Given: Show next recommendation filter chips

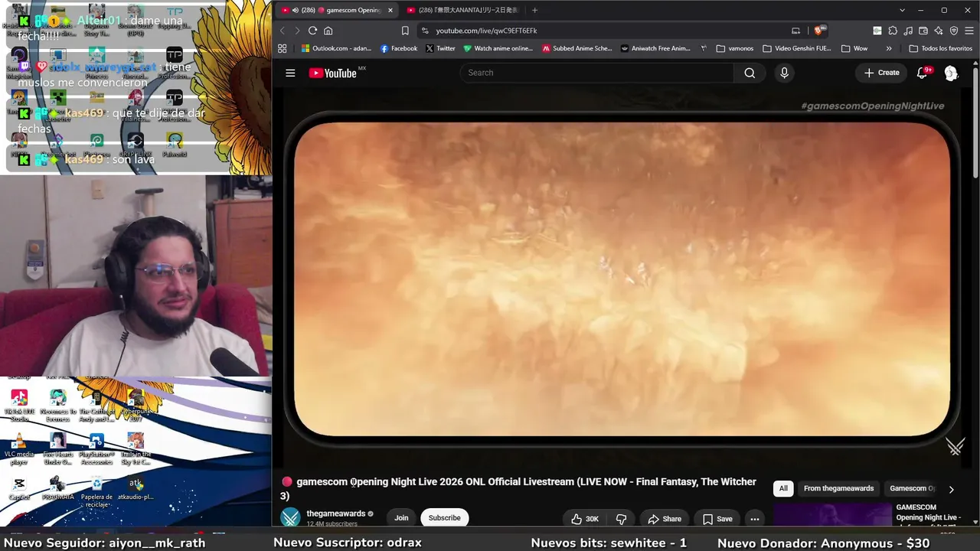Looking at the screenshot, I should 951,489.
